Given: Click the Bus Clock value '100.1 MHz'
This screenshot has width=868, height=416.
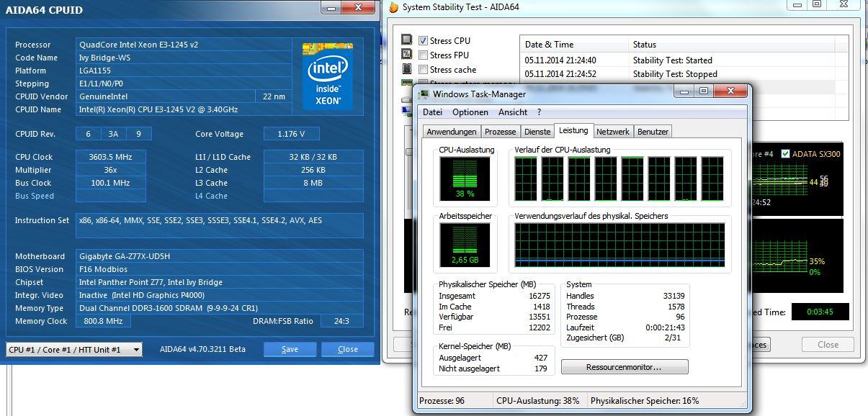Looking at the screenshot, I should pyautogui.click(x=111, y=183).
